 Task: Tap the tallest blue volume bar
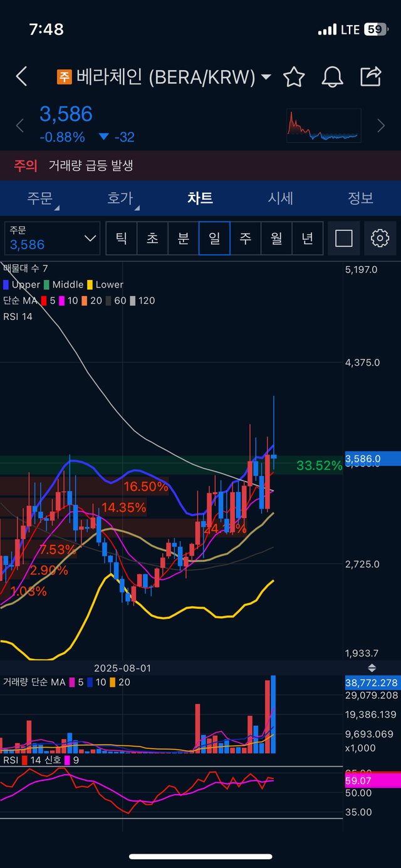pos(273,715)
